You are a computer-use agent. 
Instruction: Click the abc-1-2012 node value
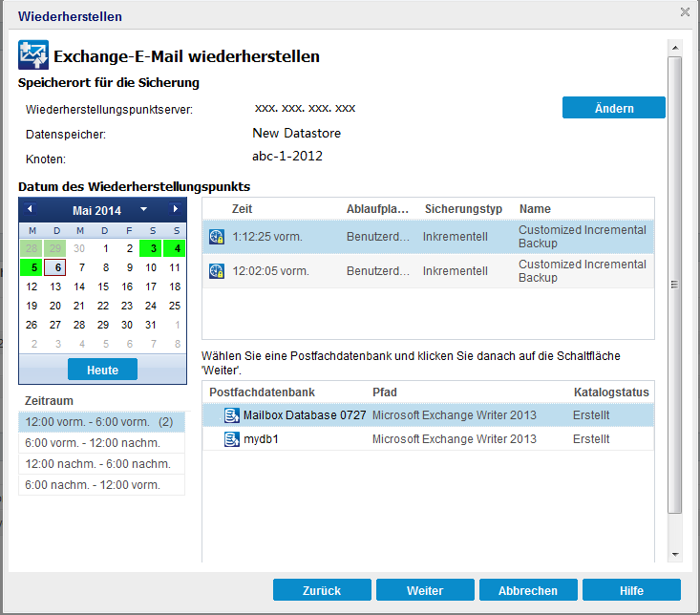pos(287,156)
